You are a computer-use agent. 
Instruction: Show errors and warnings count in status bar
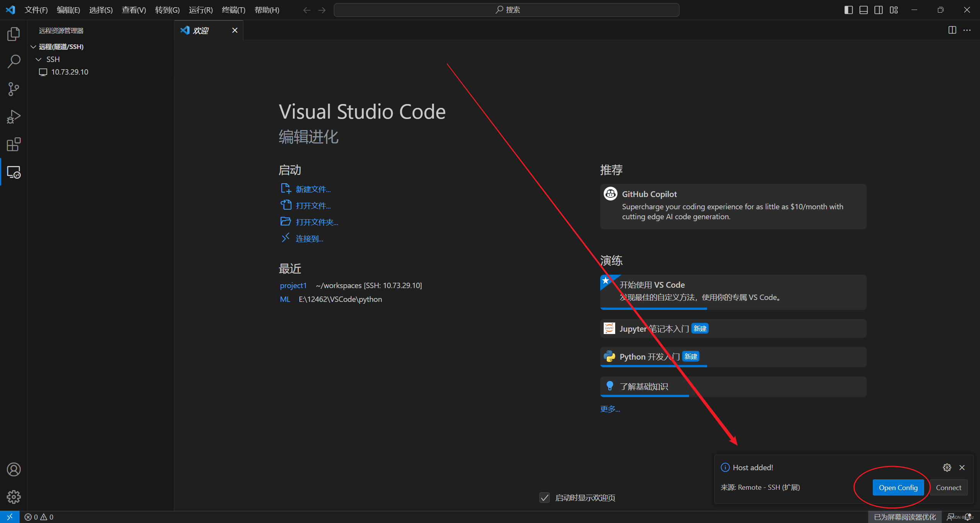[39, 517]
